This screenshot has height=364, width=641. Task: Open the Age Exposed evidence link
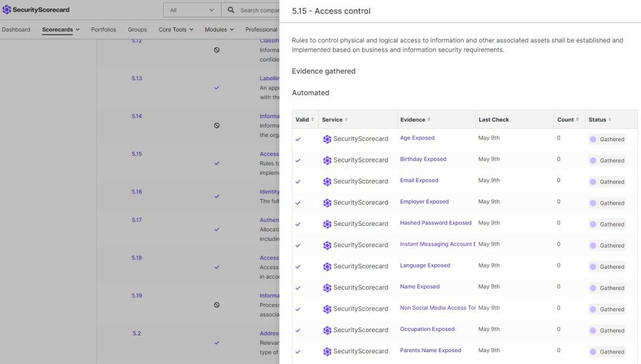(x=417, y=138)
